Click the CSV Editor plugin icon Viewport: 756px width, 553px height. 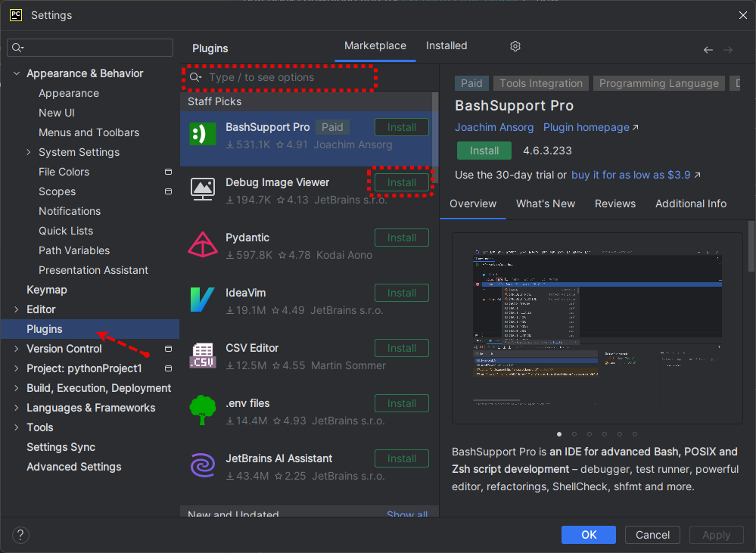click(x=203, y=355)
